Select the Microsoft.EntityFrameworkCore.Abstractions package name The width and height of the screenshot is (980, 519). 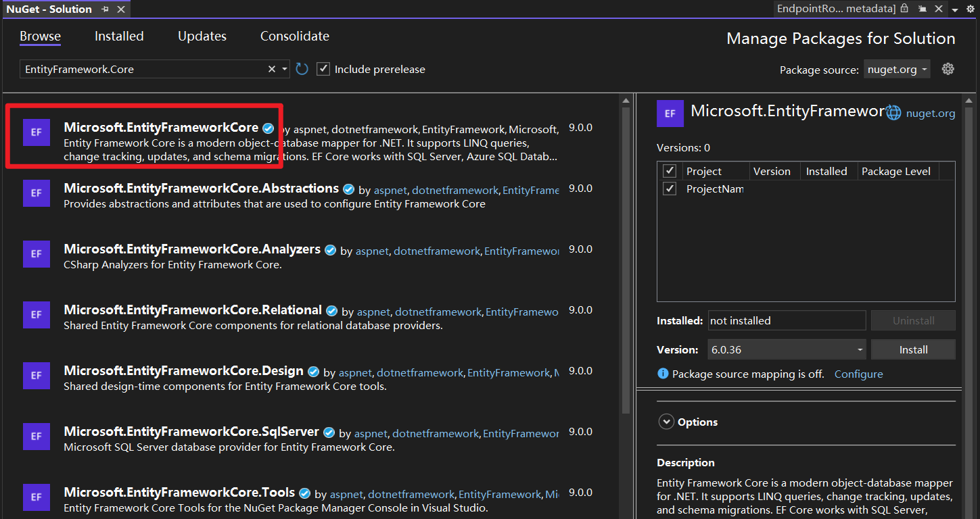point(202,188)
